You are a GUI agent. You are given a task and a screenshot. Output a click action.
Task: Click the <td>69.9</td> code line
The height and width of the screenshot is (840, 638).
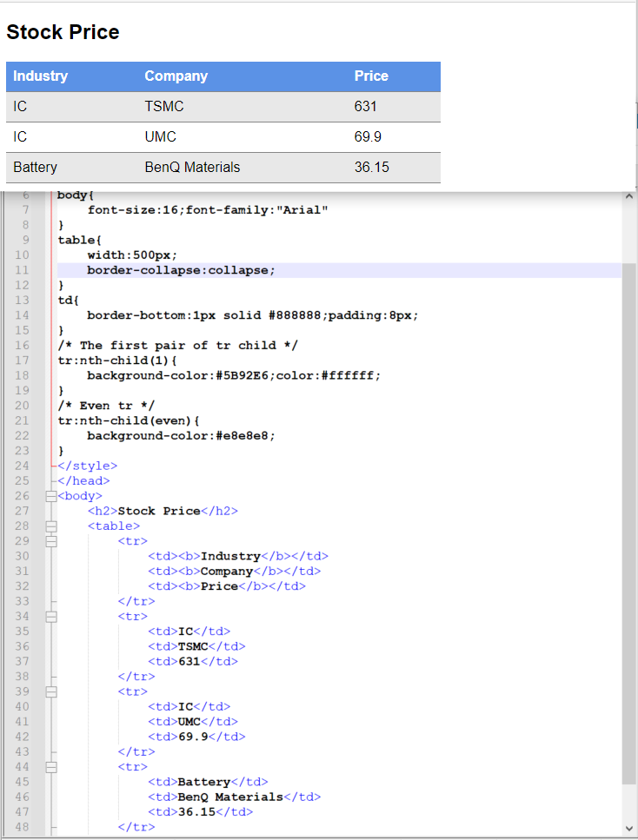tap(196, 737)
